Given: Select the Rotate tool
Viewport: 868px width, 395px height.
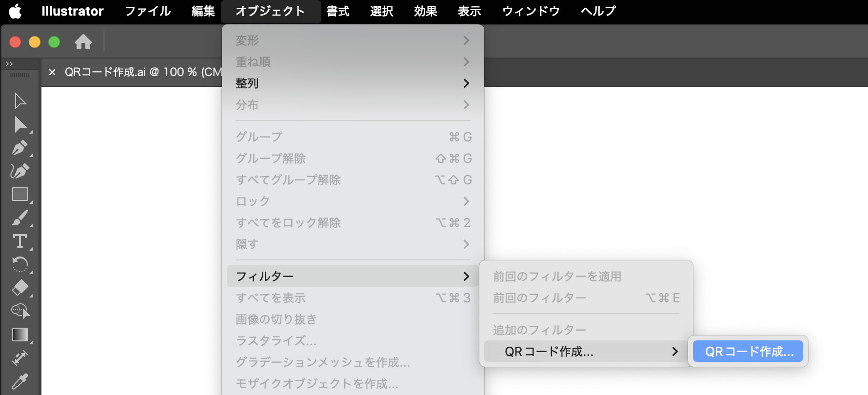Looking at the screenshot, I should tap(20, 265).
